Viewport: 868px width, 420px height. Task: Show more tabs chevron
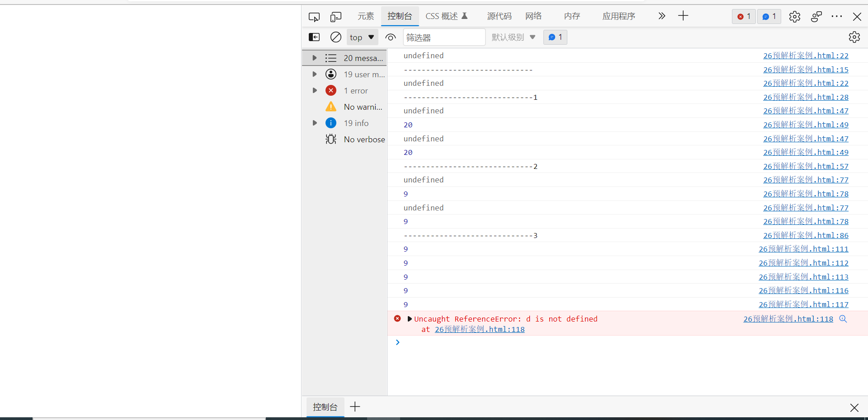(x=662, y=16)
